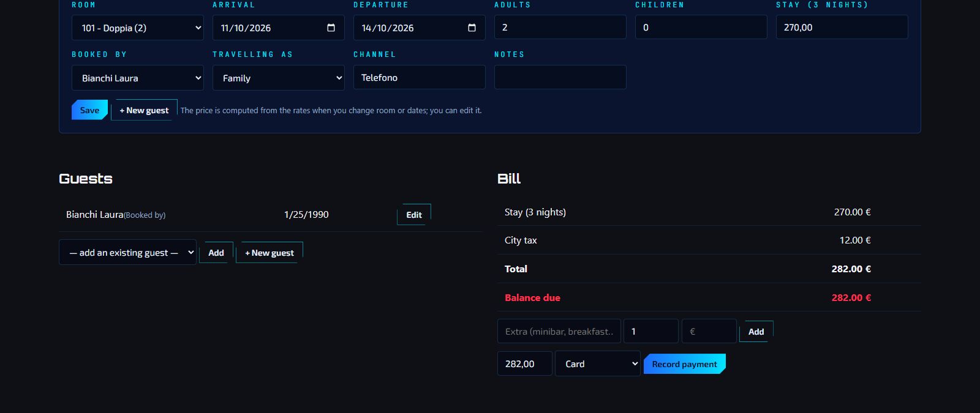Click the departure date field 14/10/2026
This screenshot has height=413, width=980.
point(420,28)
